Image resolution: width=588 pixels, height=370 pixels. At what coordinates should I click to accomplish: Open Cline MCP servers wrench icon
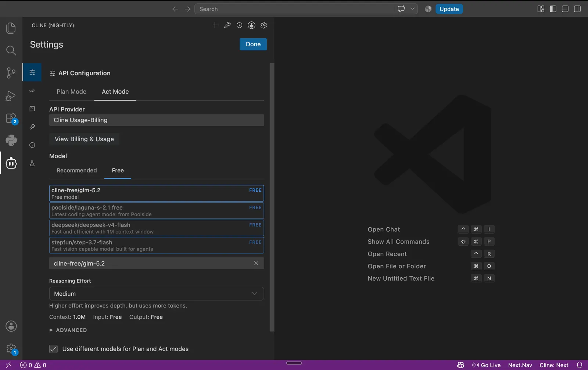pos(227,25)
